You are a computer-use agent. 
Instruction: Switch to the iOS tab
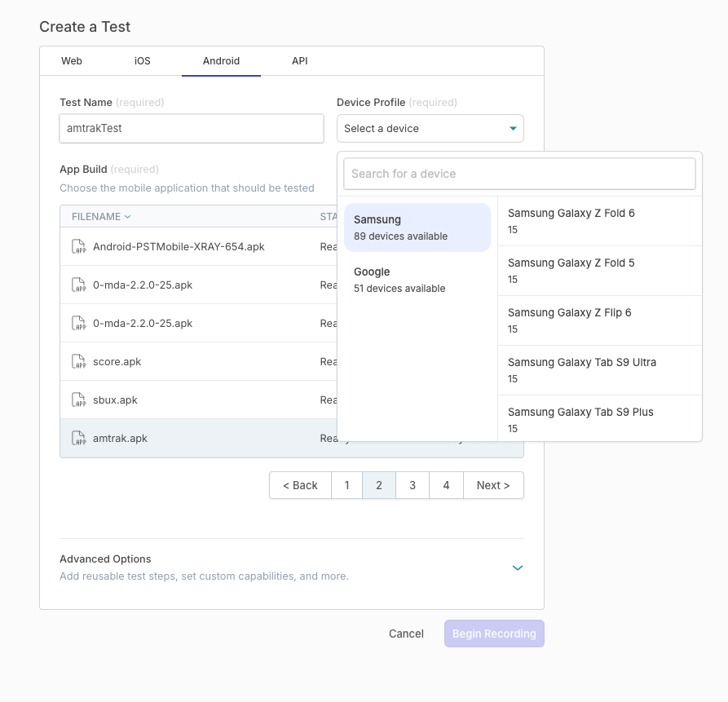tap(143, 61)
